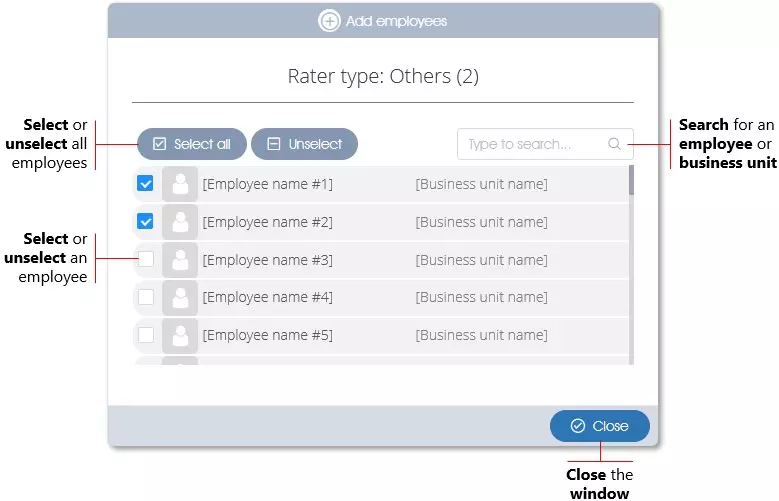Click the Rater type: Others (2) heading
Screen dimensions: 779x501
383,77
